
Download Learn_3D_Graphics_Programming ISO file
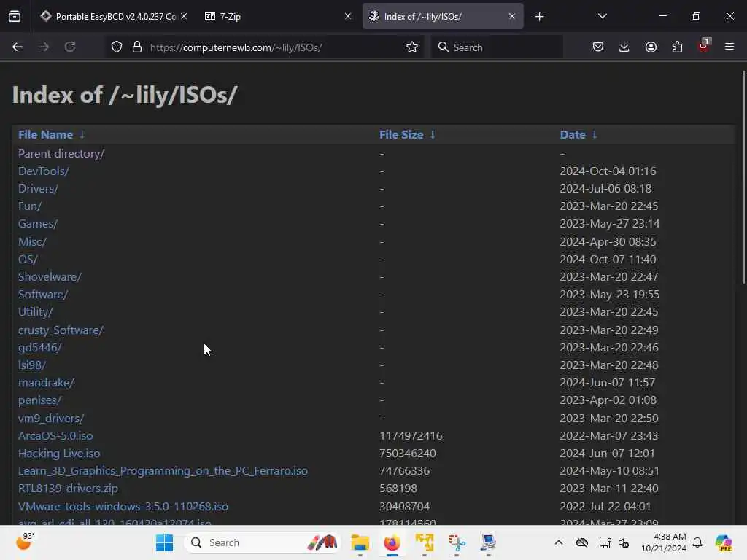point(163,471)
